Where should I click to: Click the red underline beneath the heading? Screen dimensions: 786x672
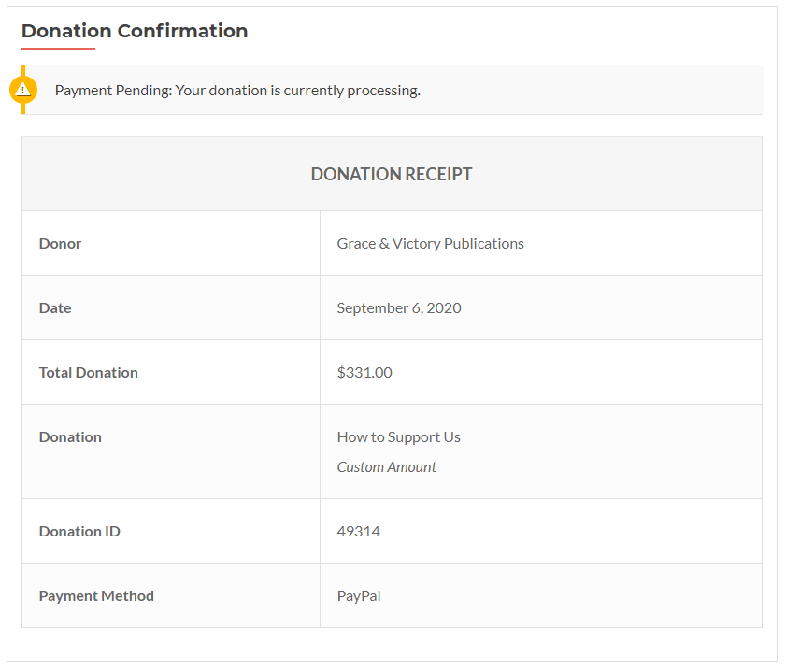58,49
